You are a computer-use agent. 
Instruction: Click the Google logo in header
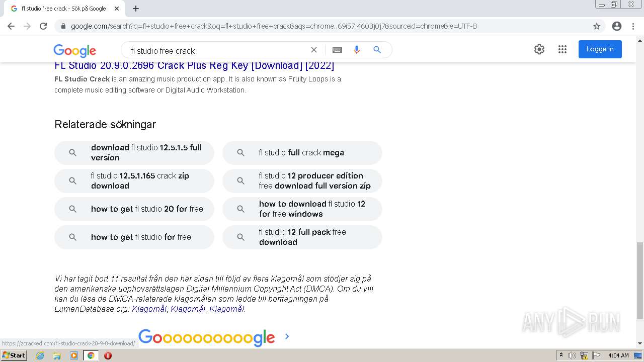click(x=74, y=50)
